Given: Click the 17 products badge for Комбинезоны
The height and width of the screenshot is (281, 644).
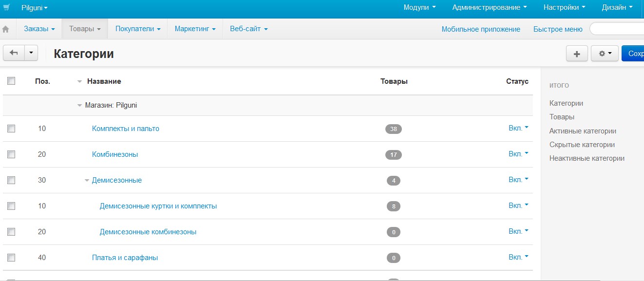Looking at the screenshot, I should [x=394, y=155].
